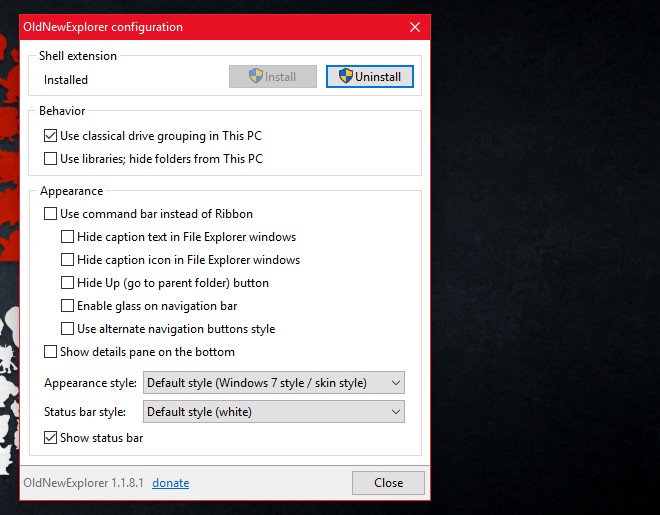Click the "Status bar style:" label
The width and height of the screenshot is (660, 515).
85,411
